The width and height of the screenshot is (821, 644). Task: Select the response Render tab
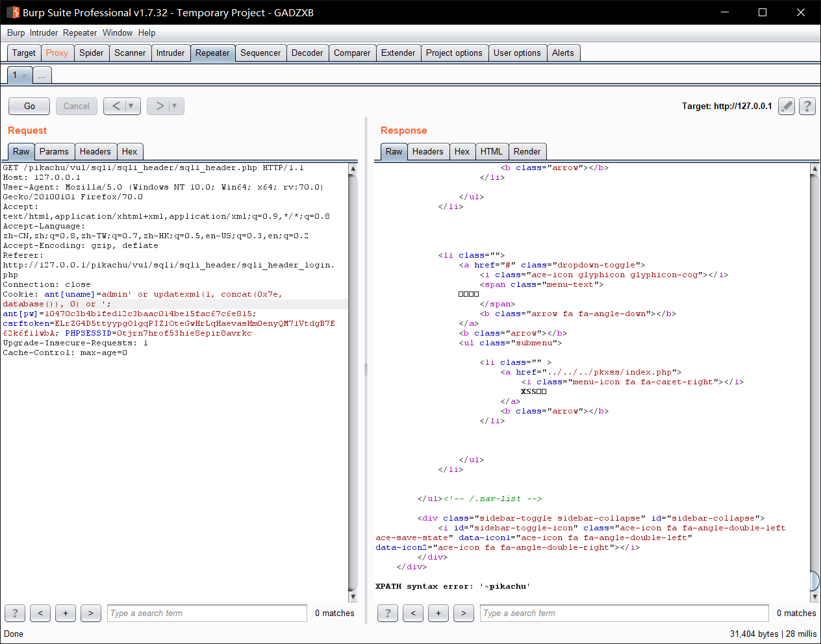527,151
